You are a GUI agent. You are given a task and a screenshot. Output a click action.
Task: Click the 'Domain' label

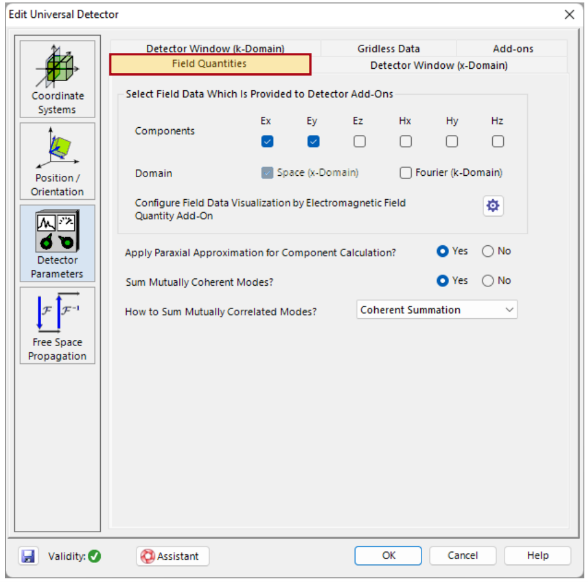pyautogui.click(x=154, y=173)
